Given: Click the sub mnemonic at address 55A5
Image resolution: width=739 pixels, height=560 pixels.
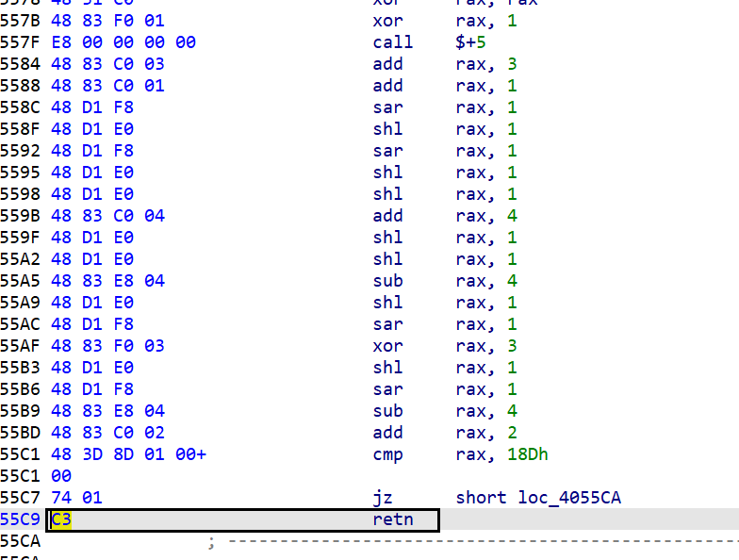Looking at the screenshot, I should 388,281.
